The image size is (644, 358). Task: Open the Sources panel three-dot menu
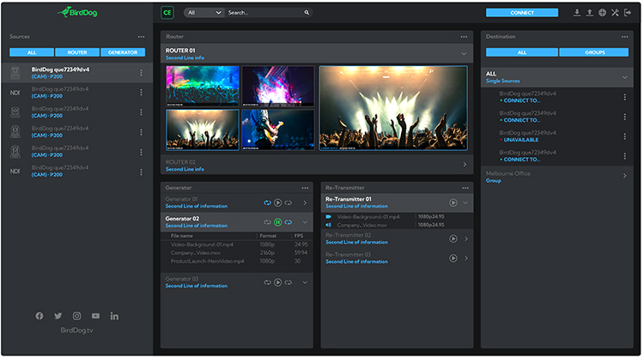pos(142,37)
